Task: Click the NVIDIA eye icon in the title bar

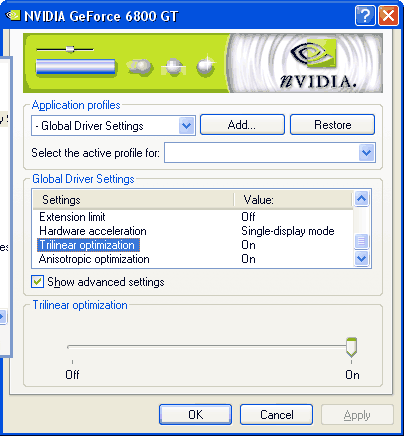Action: (13, 15)
